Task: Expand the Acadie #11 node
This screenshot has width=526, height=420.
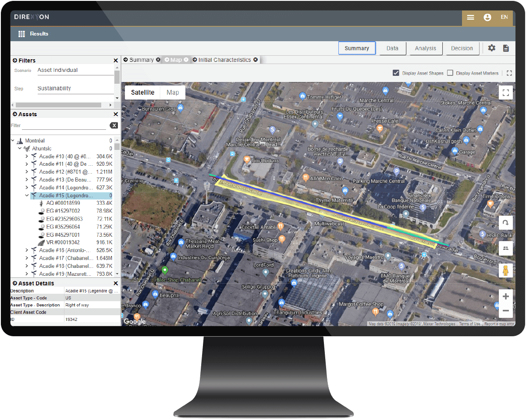Action: click(26, 164)
